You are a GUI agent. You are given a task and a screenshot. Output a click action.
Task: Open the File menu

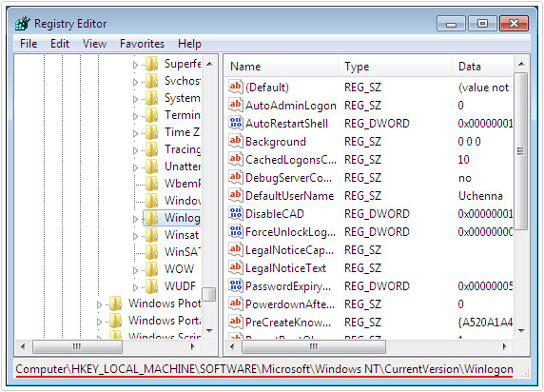[x=29, y=44]
